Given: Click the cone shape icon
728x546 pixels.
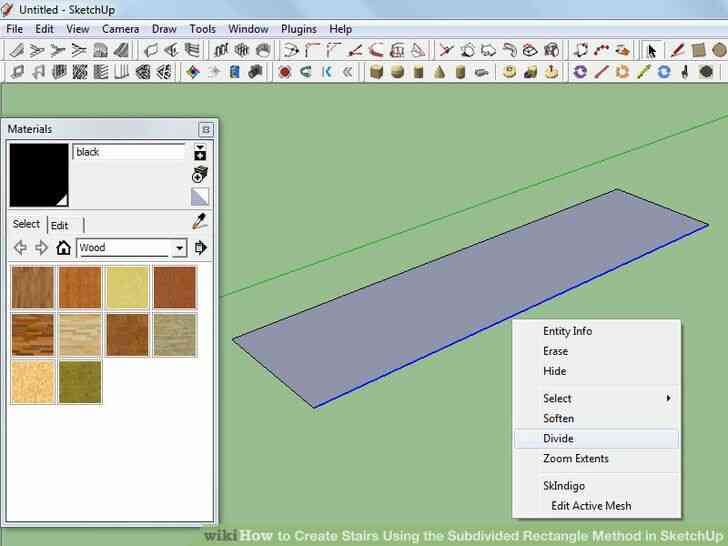Looking at the screenshot, I should (439, 72).
